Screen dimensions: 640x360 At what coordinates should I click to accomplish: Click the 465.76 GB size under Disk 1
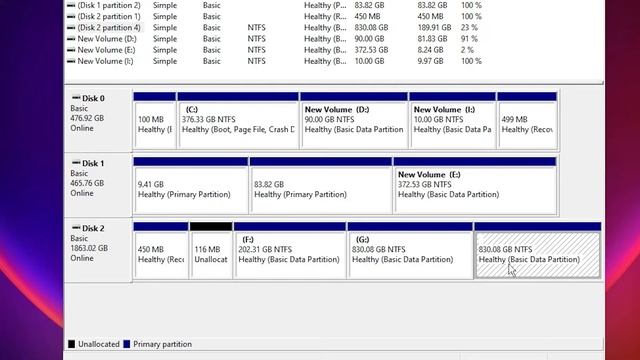[87, 183]
